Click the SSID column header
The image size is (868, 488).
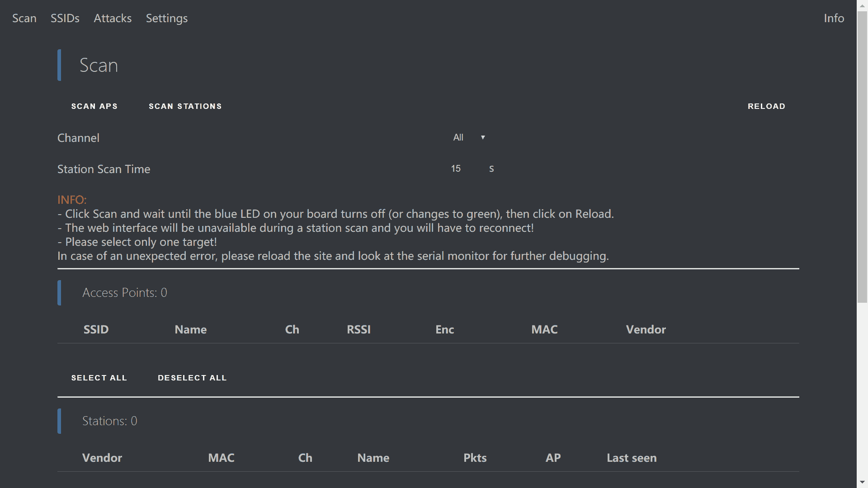tap(96, 329)
